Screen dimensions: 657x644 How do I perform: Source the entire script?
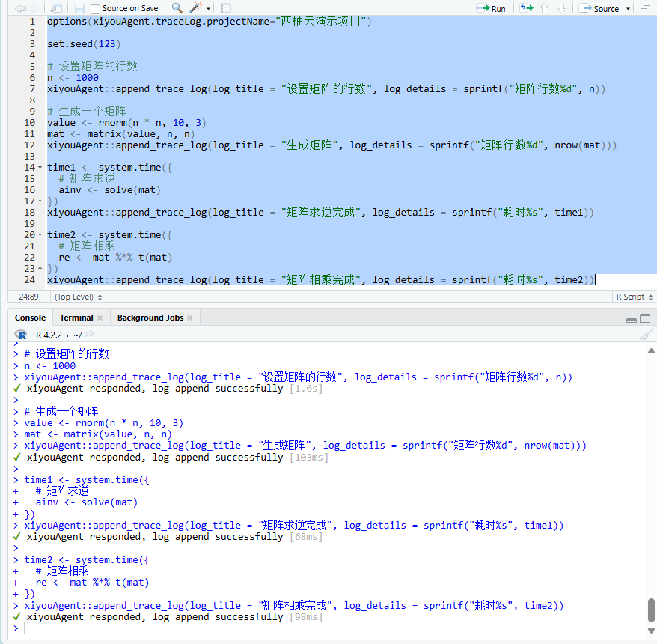(603, 8)
